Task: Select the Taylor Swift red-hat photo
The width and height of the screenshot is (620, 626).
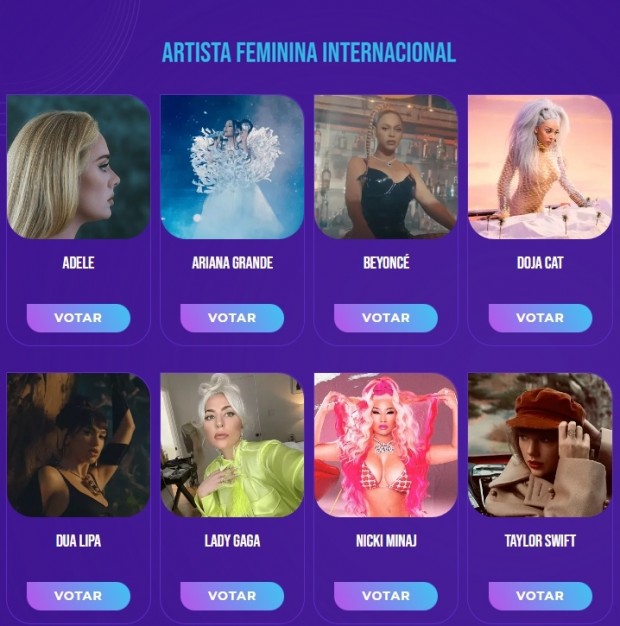Action: click(540, 445)
